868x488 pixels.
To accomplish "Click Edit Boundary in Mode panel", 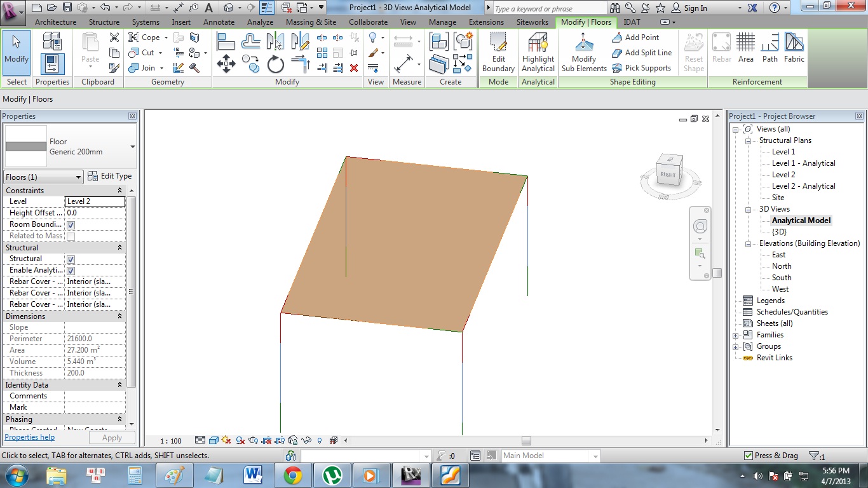I will (x=498, y=53).
